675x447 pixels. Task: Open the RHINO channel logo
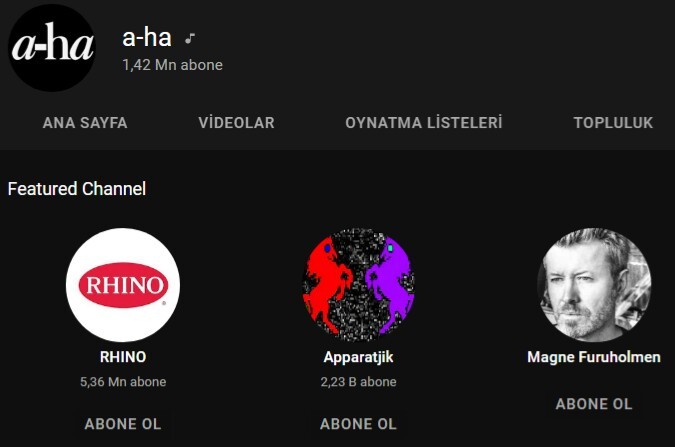click(123, 285)
